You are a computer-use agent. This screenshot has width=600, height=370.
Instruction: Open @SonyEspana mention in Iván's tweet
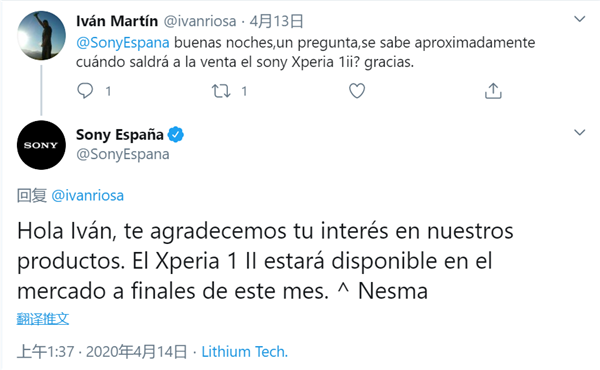pyautogui.click(x=122, y=42)
